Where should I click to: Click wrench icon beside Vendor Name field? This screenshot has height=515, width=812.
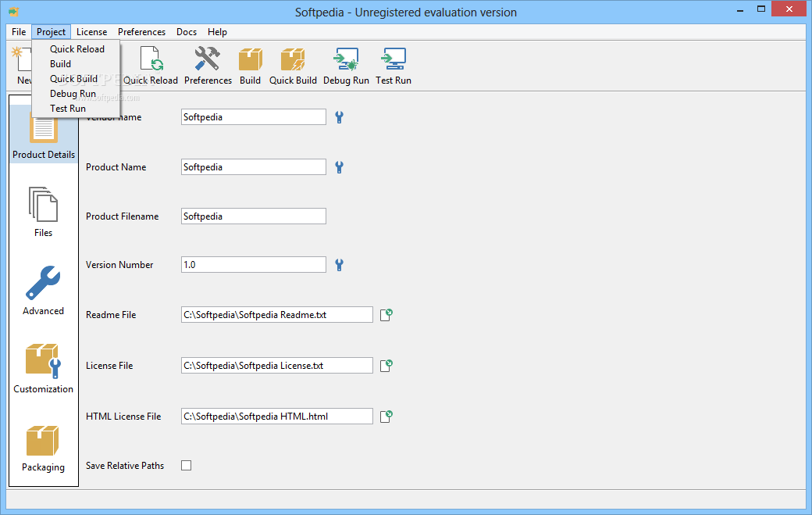339,117
